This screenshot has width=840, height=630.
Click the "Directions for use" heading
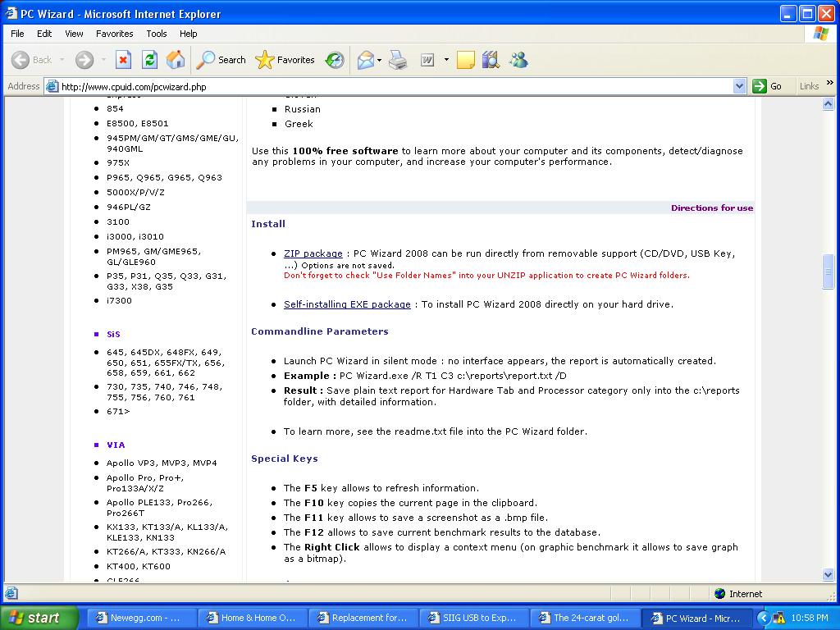point(712,208)
